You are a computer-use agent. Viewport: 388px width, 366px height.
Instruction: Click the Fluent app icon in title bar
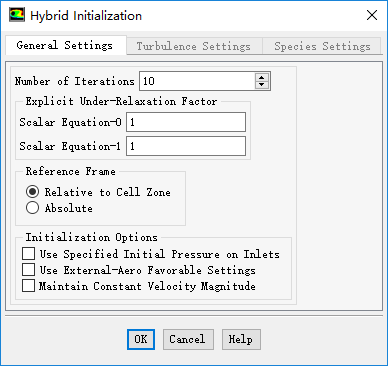pyautogui.click(x=17, y=15)
